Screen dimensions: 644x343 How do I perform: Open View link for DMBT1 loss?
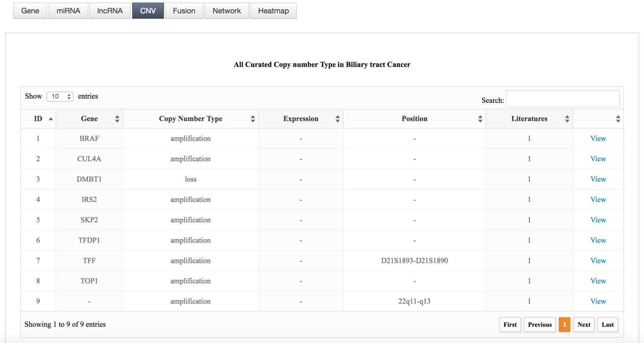[598, 179]
